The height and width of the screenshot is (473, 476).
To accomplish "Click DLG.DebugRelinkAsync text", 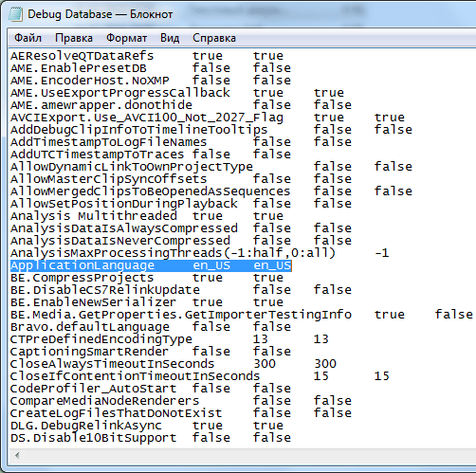I will (86, 426).
